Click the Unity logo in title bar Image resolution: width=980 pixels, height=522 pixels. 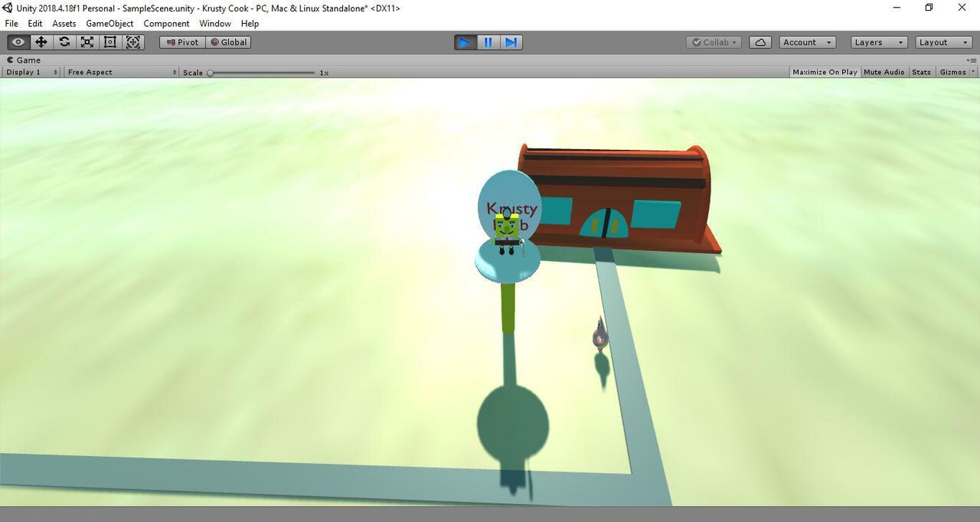8,8
